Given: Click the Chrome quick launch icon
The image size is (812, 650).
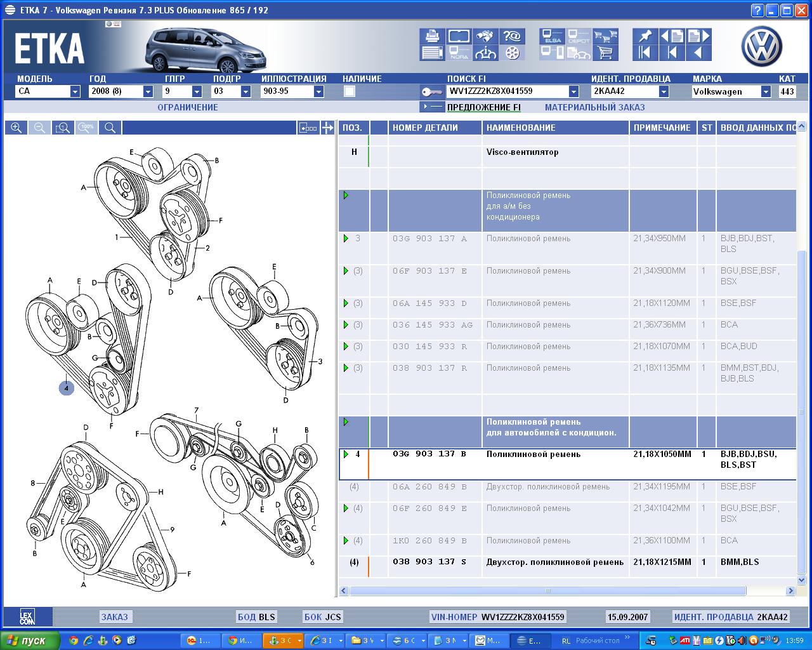Looking at the screenshot, I should pyautogui.click(x=74, y=640).
